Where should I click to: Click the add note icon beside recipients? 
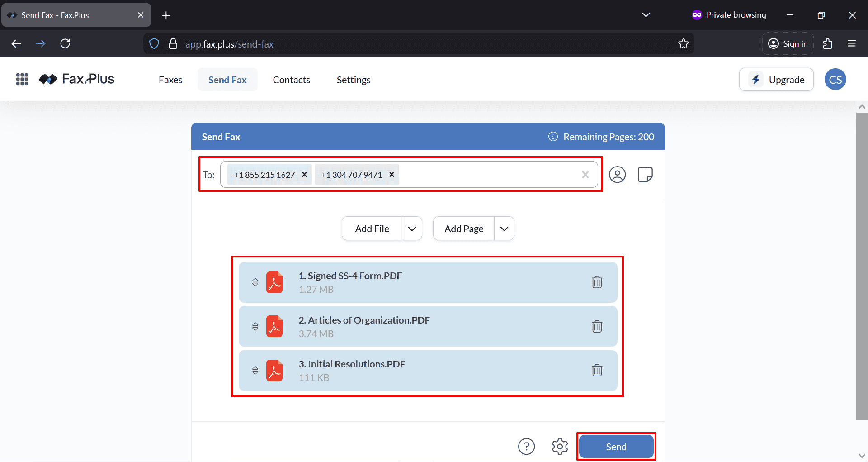pyautogui.click(x=645, y=175)
